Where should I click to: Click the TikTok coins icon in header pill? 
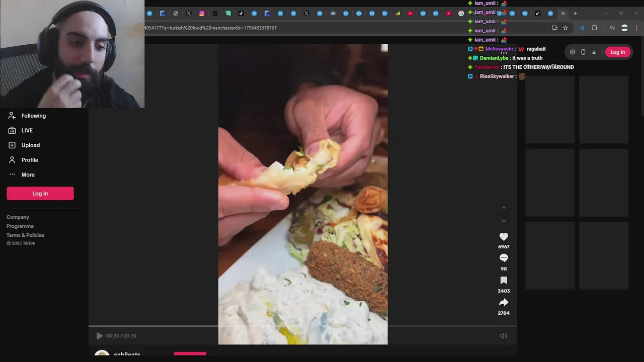pyautogui.click(x=573, y=52)
